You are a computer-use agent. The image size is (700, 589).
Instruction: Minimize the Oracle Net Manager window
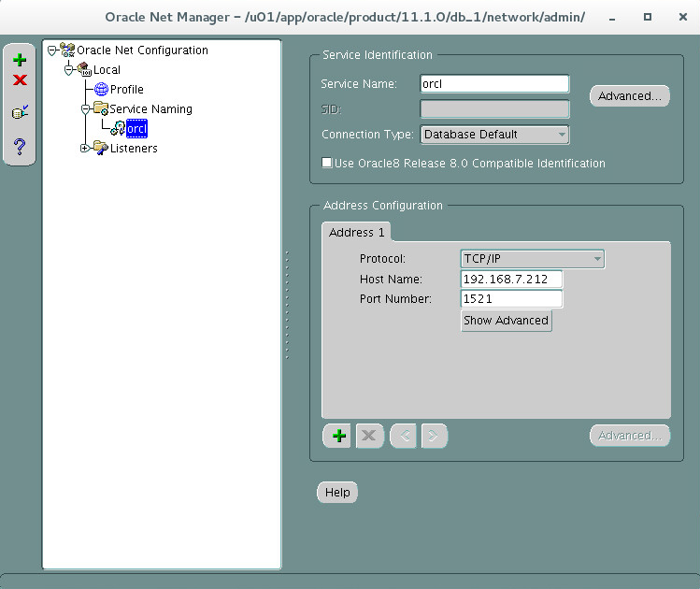coord(612,18)
